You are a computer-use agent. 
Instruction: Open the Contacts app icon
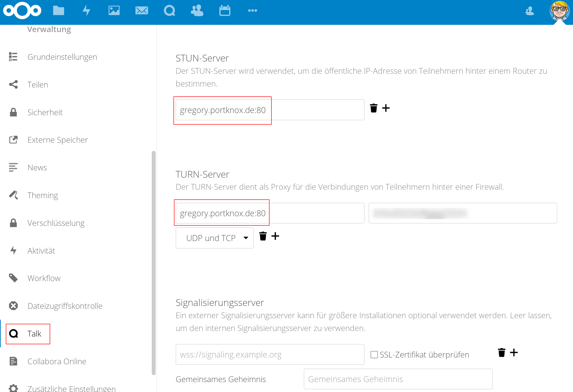[x=197, y=11]
